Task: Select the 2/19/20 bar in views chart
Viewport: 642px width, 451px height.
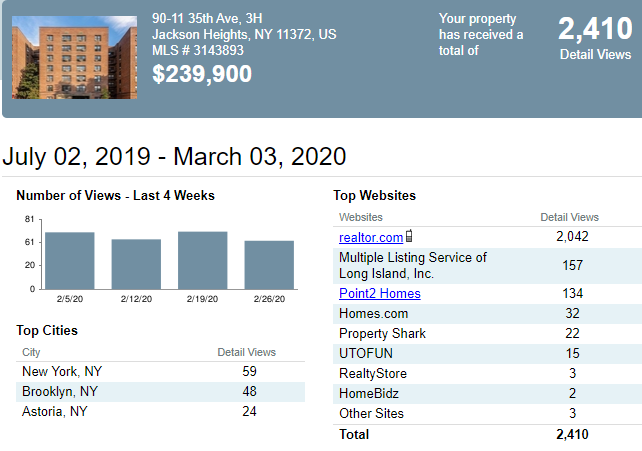Action: point(203,260)
